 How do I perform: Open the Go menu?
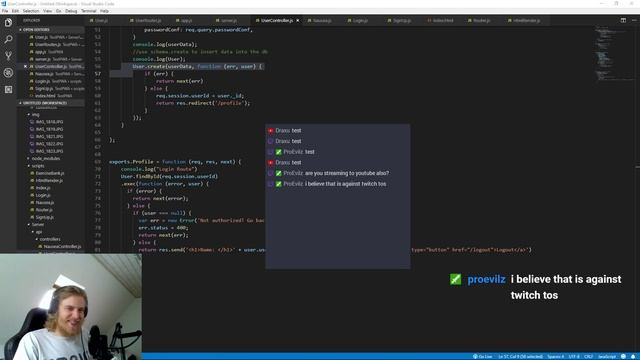(58, 11)
